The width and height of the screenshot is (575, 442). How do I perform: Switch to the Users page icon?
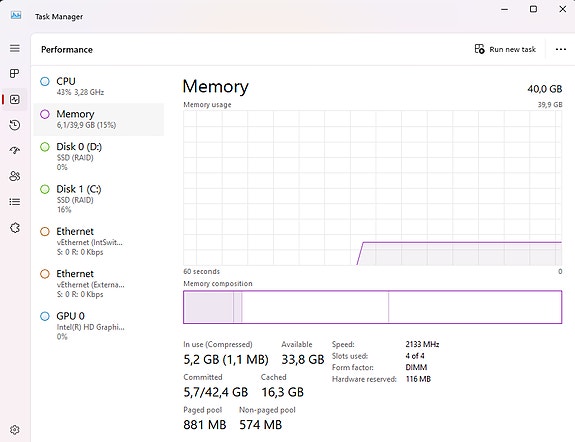(x=15, y=176)
